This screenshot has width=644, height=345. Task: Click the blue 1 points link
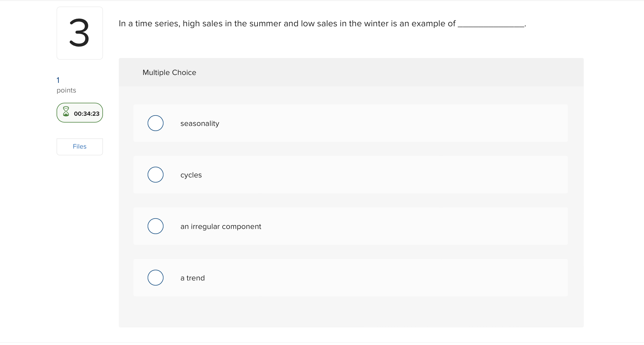pos(58,80)
